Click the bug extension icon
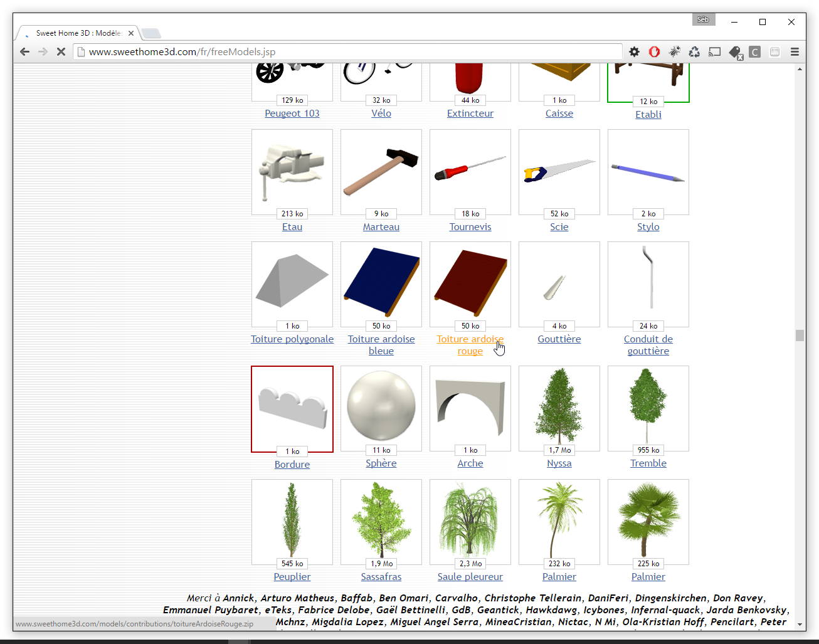 pos(674,52)
